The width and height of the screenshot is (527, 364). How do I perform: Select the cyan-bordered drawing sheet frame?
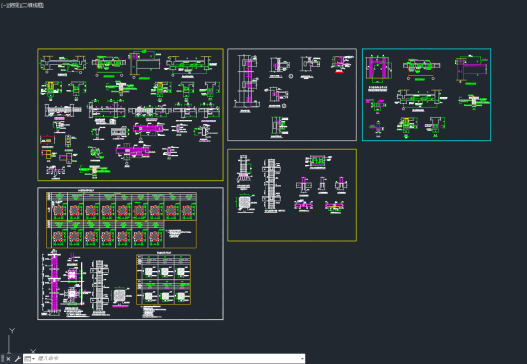426,95
